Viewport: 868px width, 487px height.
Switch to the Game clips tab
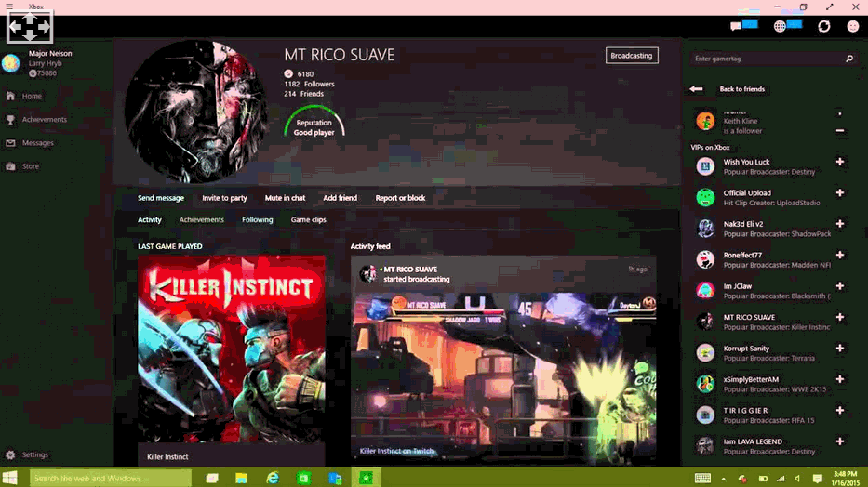coord(308,219)
